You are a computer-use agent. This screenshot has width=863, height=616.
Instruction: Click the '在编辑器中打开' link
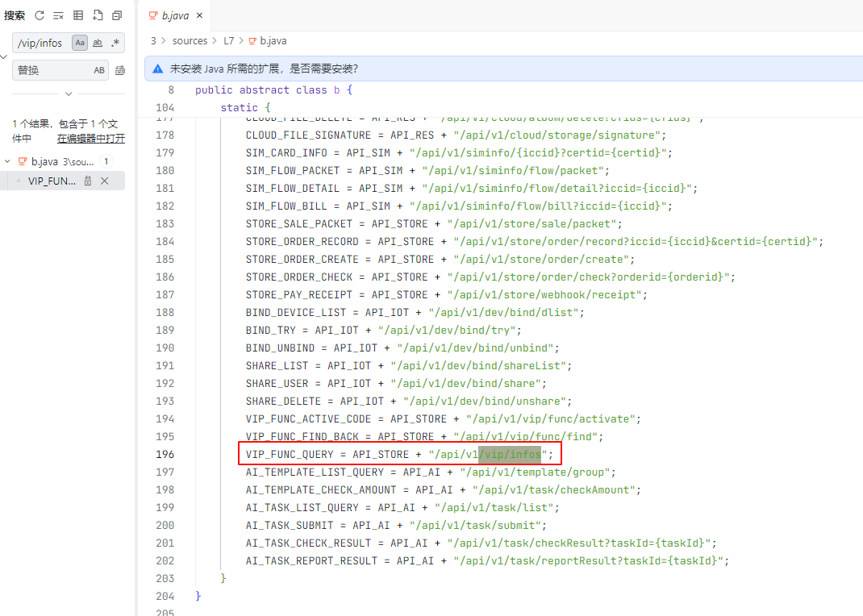(x=90, y=138)
